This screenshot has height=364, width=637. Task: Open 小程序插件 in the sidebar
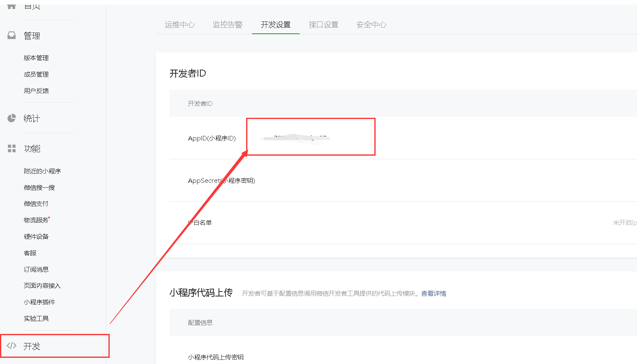(39, 302)
